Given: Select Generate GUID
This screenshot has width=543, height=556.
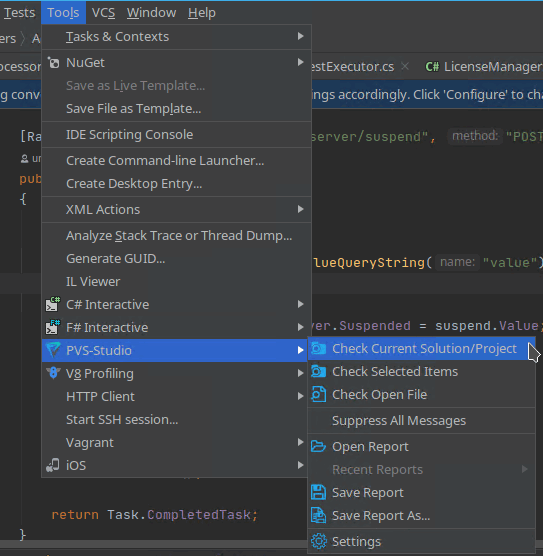Looking at the screenshot, I should click(176, 259).
